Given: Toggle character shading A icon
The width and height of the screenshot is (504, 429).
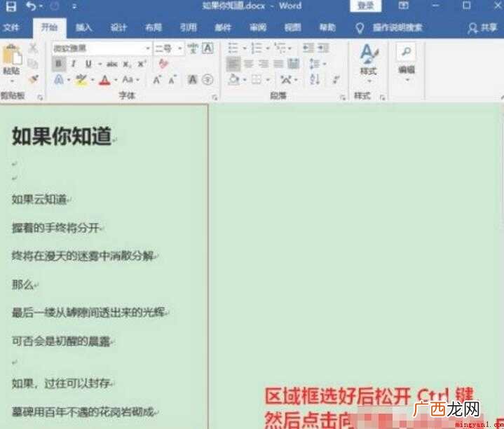Looking at the screenshot, I should [x=193, y=79].
